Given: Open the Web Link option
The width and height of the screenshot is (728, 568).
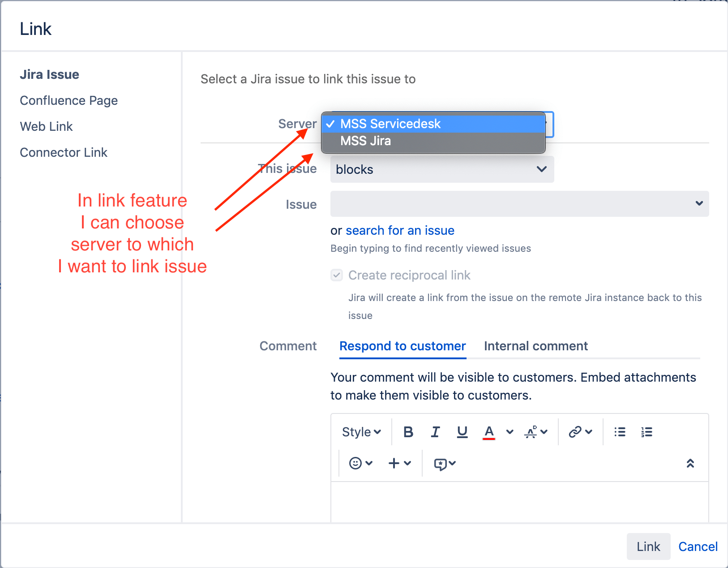Looking at the screenshot, I should 46,126.
